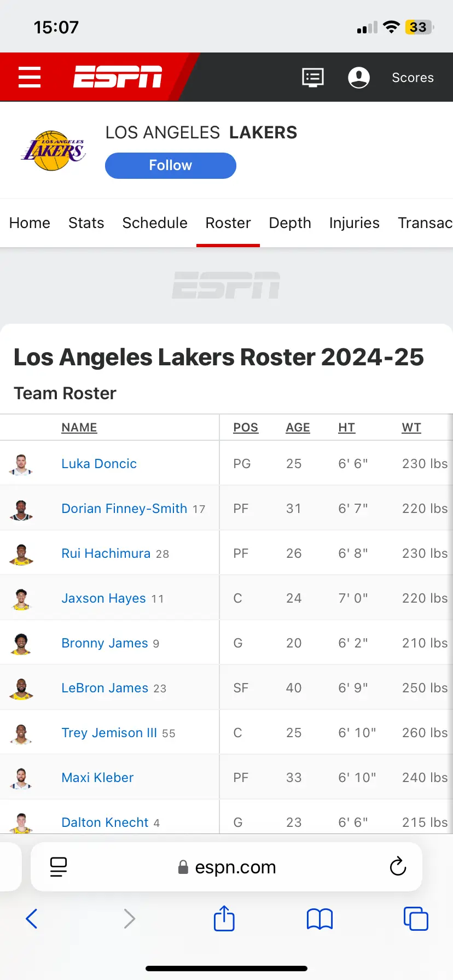Open the news feed icon in header
Image resolution: width=453 pixels, height=980 pixels.
(x=313, y=77)
